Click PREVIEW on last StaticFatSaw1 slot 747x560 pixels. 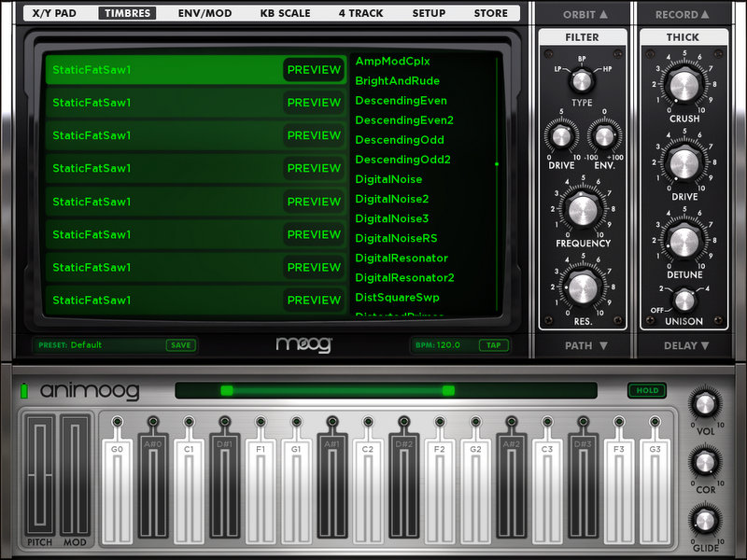(314, 301)
